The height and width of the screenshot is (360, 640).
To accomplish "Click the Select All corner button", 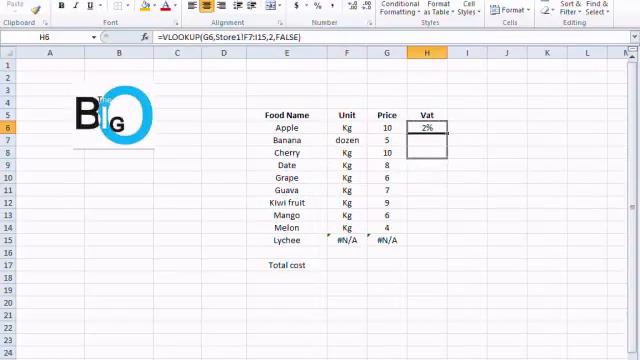I will pos(8,53).
